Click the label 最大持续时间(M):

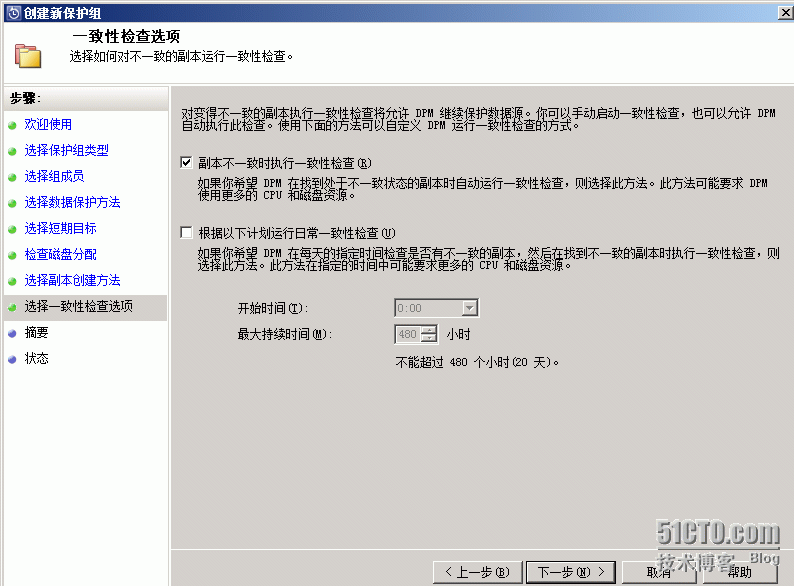[285, 334]
